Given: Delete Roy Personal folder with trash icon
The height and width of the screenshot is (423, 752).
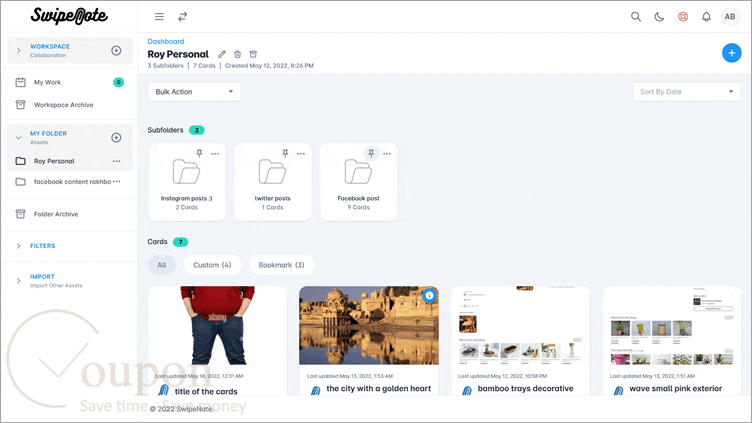Looking at the screenshot, I should pos(237,54).
